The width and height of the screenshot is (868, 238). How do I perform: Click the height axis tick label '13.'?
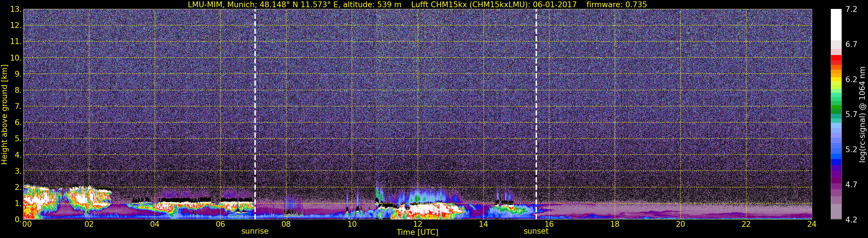pyautogui.click(x=16, y=9)
